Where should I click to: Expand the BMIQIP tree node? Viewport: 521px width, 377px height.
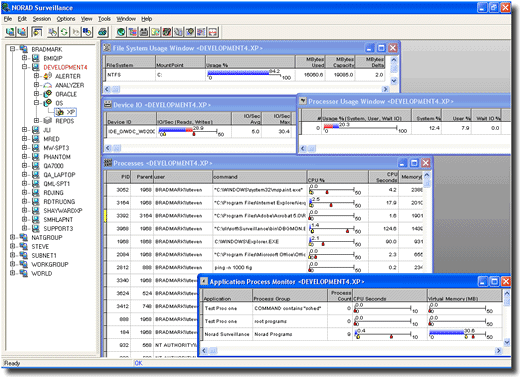(x=24, y=58)
